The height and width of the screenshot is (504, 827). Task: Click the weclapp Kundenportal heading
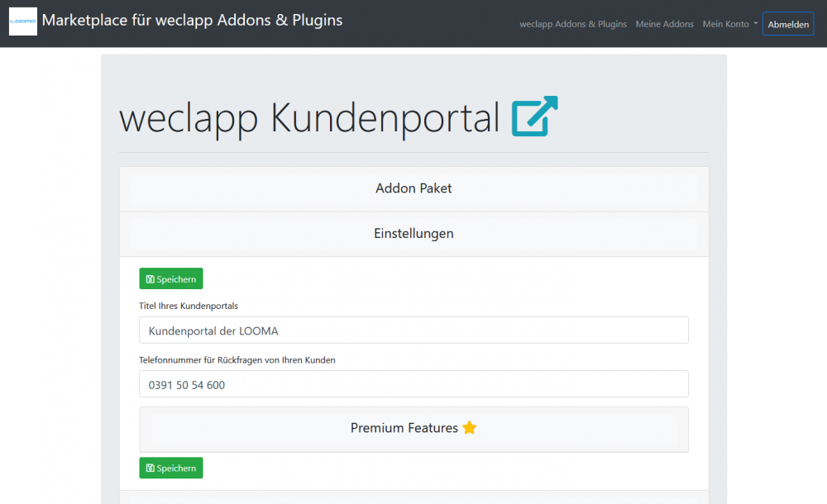pos(309,117)
